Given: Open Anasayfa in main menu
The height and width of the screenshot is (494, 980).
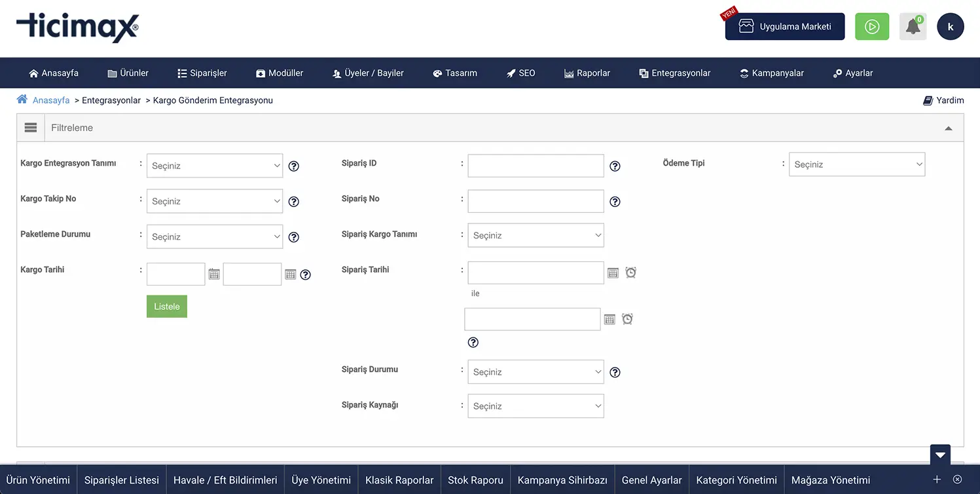Looking at the screenshot, I should pos(54,73).
